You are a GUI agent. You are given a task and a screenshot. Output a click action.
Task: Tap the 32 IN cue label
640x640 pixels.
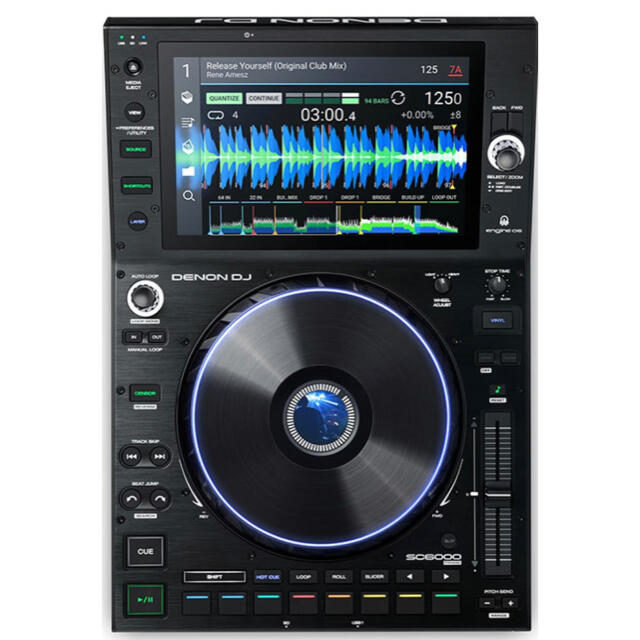(x=256, y=198)
